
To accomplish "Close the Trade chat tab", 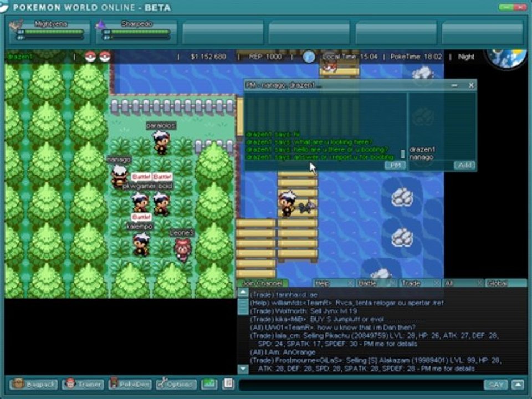I will [437, 283].
